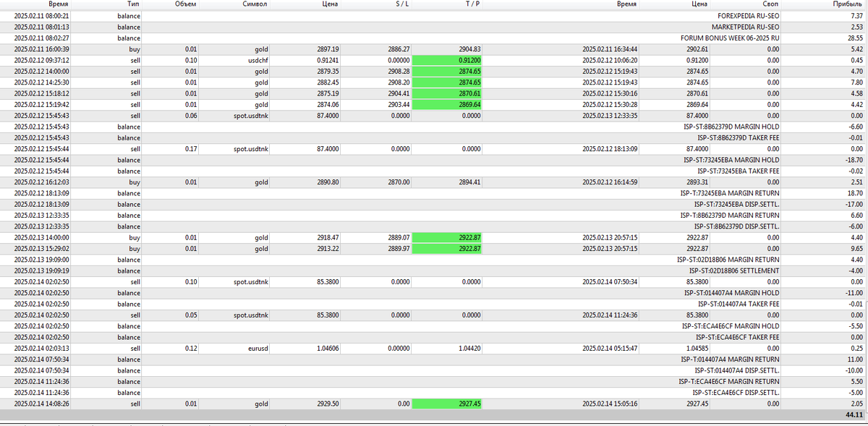
Task: Click the close price 1.04585
Action: [x=696, y=348]
